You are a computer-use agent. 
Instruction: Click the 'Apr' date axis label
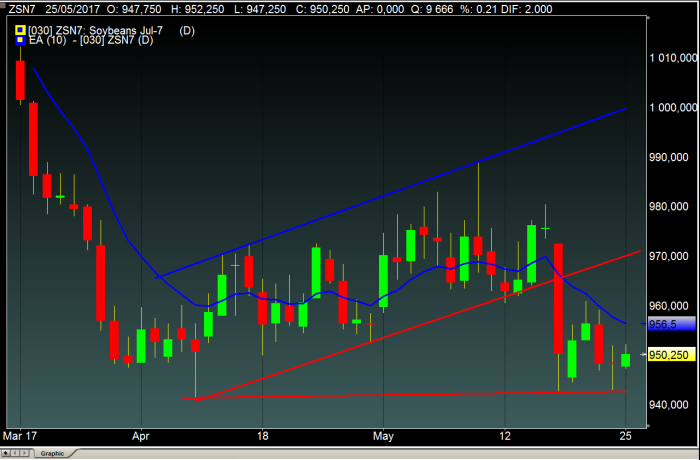pos(141,436)
